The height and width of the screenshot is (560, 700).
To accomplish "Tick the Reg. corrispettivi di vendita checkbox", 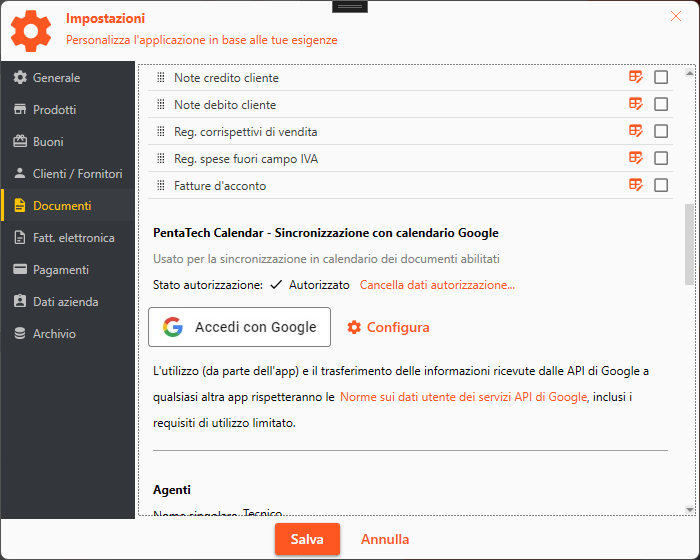I will pos(661,131).
